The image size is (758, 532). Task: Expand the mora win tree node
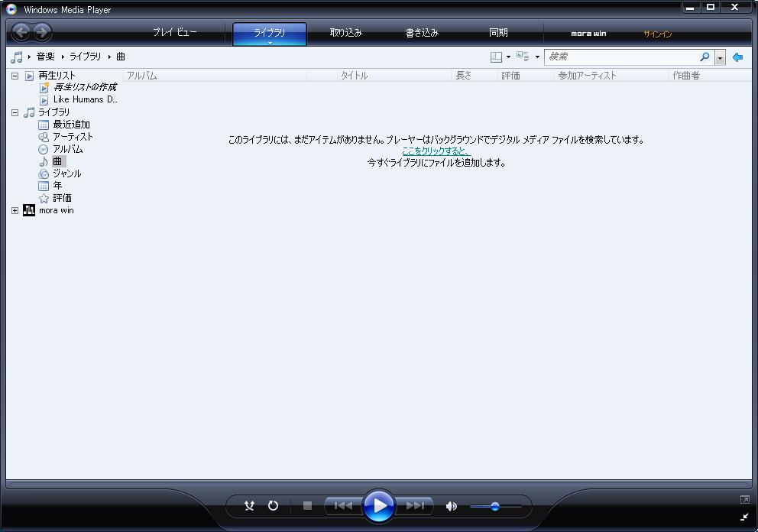(x=15, y=210)
